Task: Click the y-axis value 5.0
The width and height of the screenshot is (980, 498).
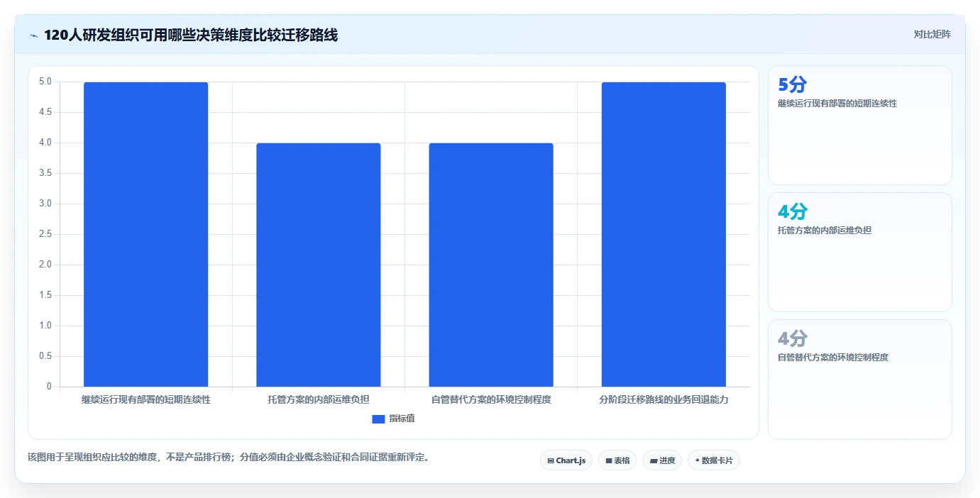Action: [x=45, y=82]
